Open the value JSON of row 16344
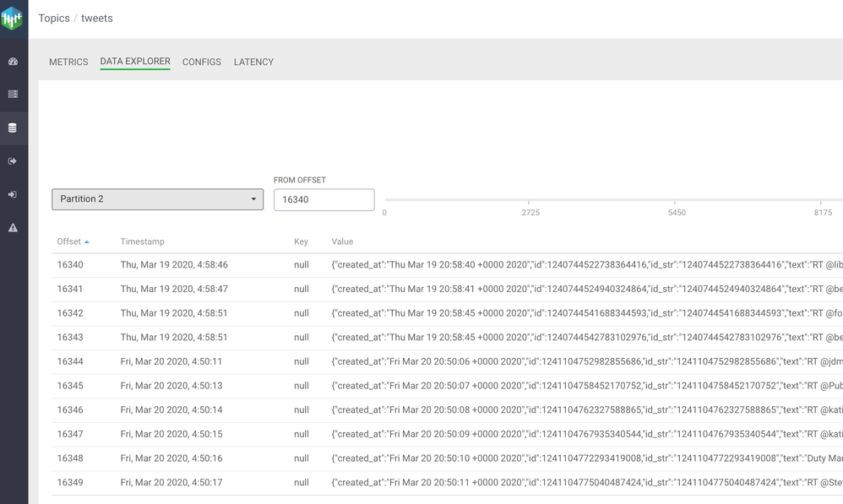The width and height of the screenshot is (843, 504). [x=587, y=361]
